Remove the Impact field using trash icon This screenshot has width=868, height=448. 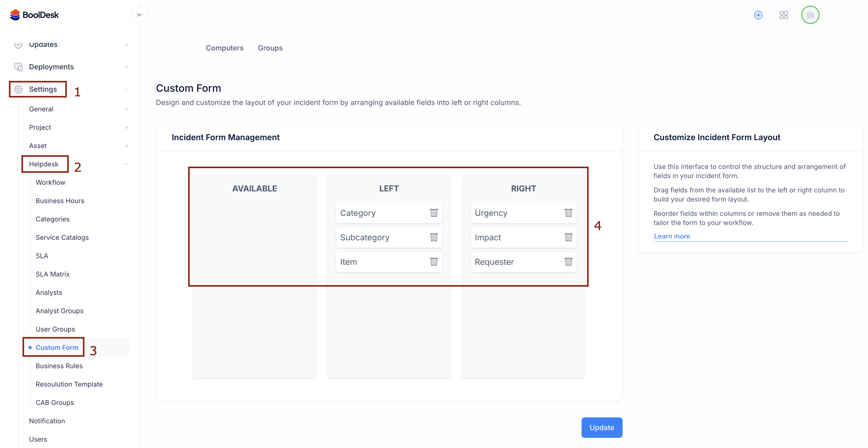coord(568,238)
